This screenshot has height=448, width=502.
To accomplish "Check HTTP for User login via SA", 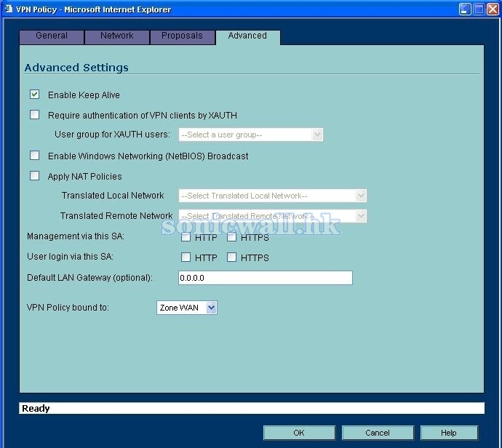I will [x=186, y=257].
